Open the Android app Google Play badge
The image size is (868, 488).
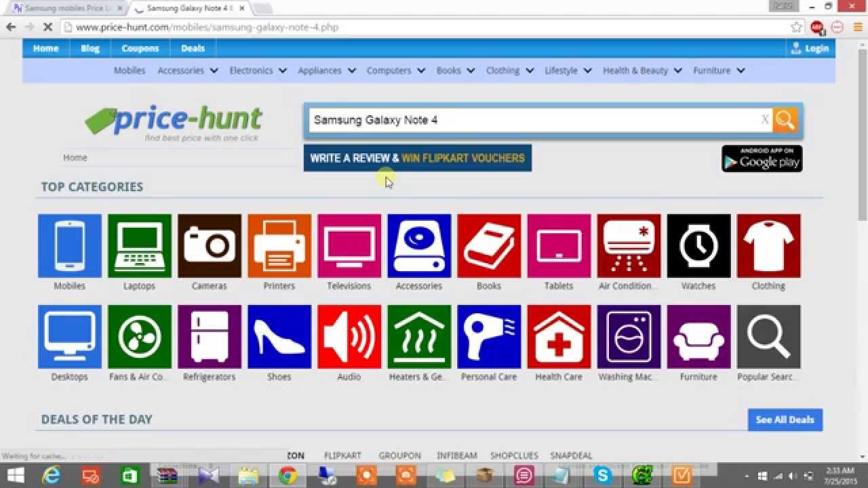[x=762, y=159]
